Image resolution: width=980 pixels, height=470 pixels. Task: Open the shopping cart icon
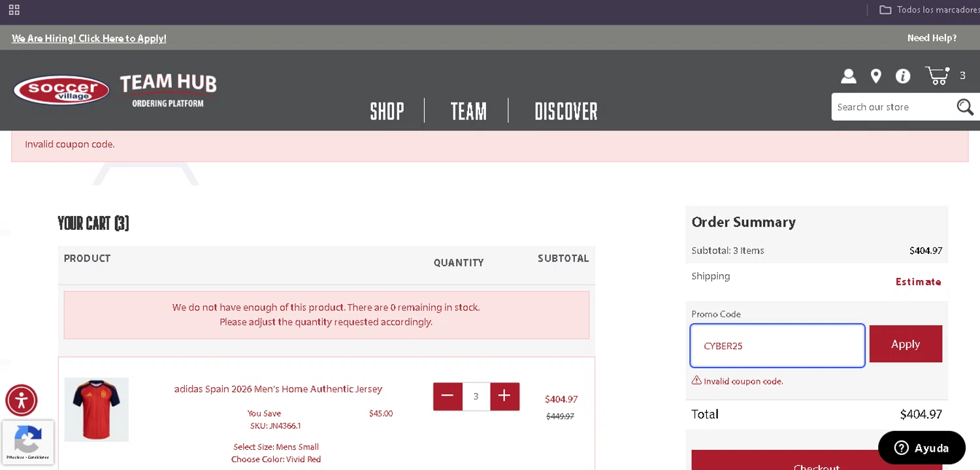(938, 76)
